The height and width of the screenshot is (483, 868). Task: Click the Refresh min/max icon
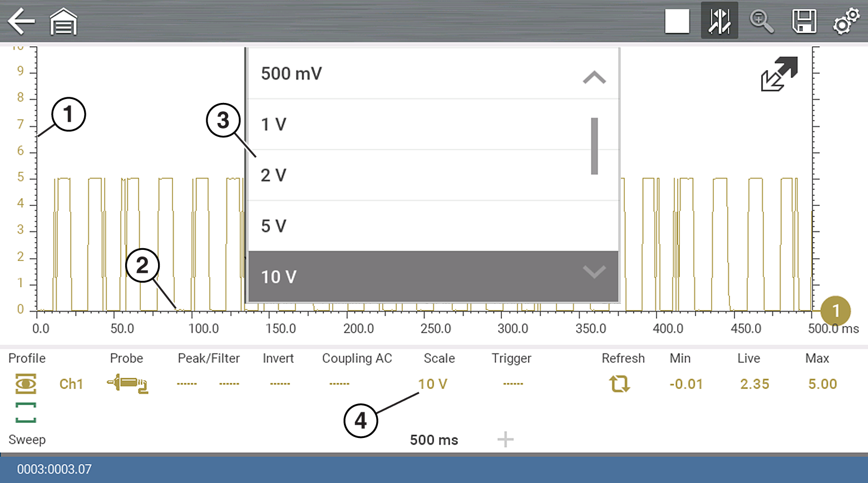(619, 384)
